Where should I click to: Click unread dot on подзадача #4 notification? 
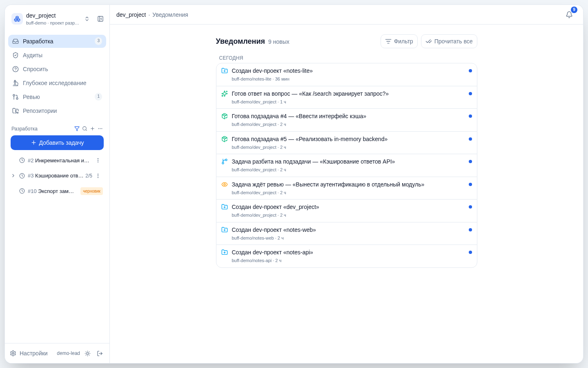point(470,116)
